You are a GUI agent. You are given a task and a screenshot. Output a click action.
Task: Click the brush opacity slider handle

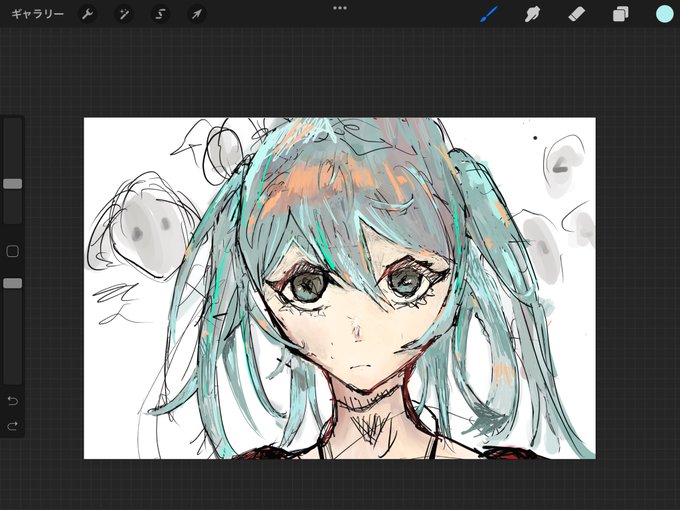pos(13,283)
